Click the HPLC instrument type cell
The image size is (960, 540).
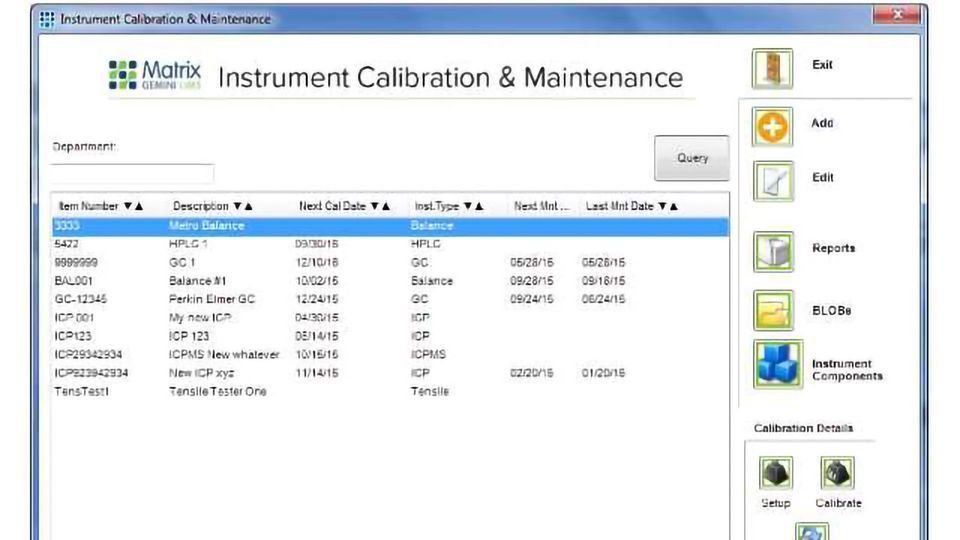pyautogui.click(x=426, y=244)
